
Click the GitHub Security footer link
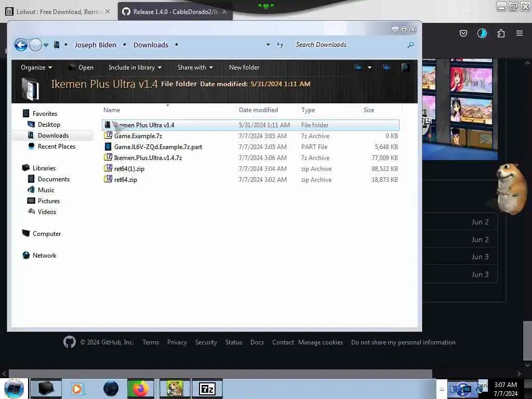206,342
